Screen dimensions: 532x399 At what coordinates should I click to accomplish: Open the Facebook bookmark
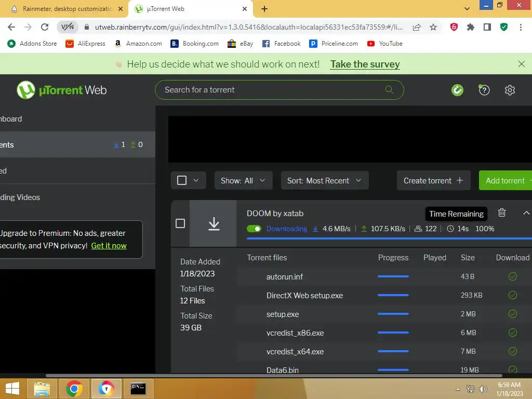[281, 44]
